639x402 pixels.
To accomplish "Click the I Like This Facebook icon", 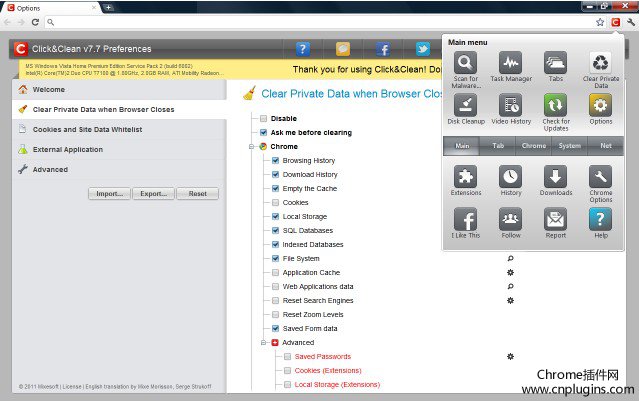I will pyautogui.click(x=465, y=219).
